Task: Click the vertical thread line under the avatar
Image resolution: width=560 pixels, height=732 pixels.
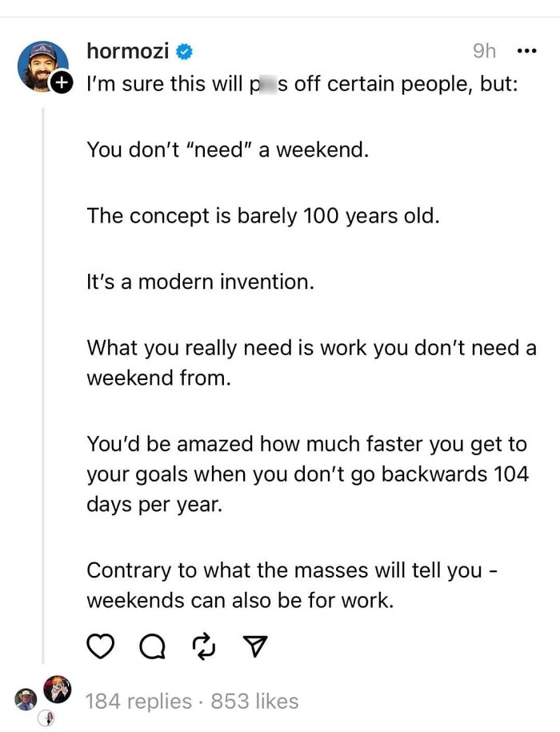Action: coord(44,360)
